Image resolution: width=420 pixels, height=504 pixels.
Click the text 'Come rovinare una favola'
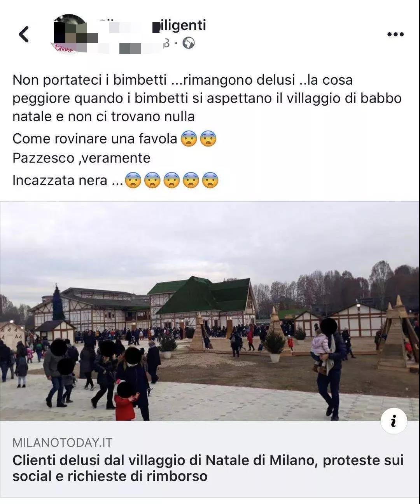(x=95, y=139)
